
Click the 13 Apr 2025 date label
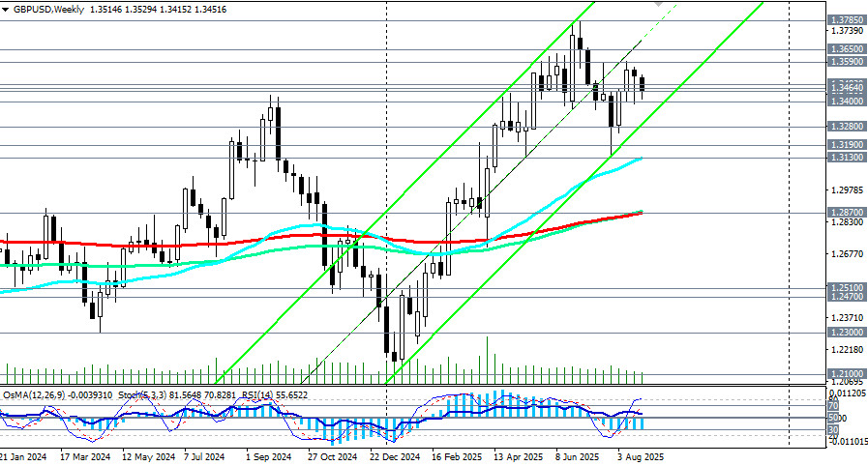click(x=518, y=457)
